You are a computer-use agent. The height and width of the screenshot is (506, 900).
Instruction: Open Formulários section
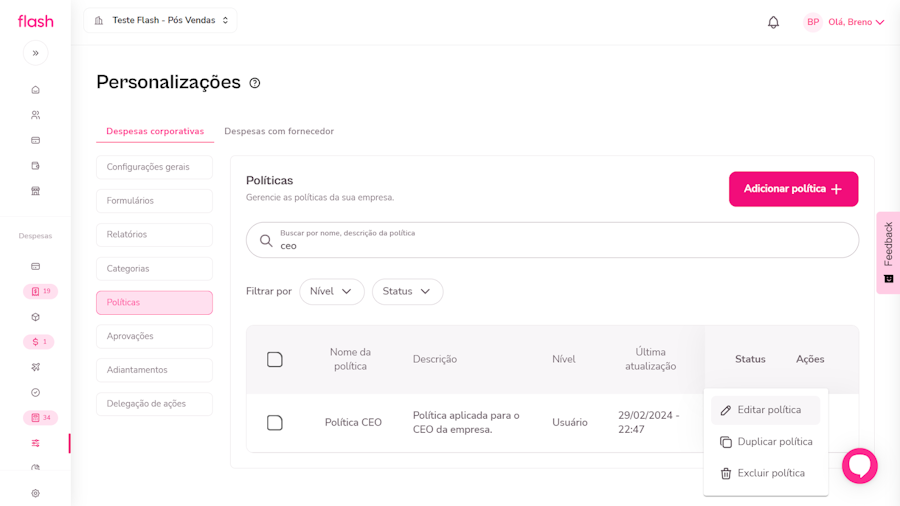point(154,201)
